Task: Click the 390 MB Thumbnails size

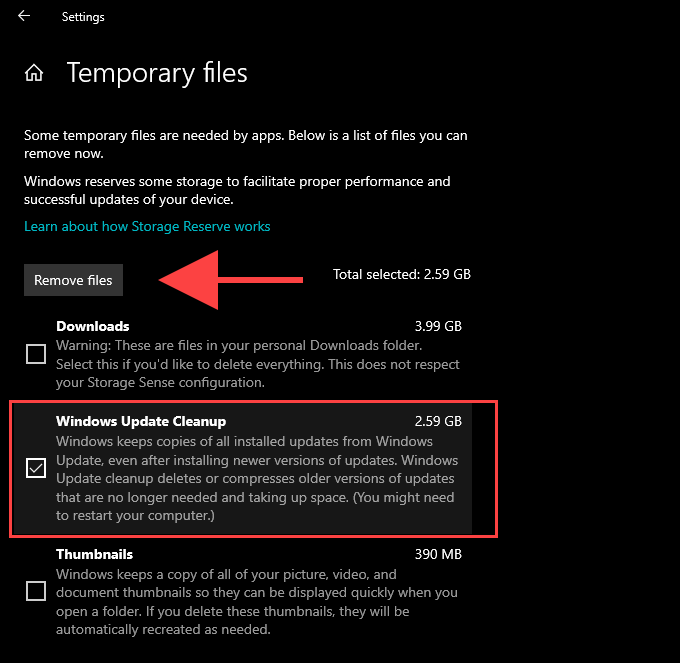Action: pos(438,554)
